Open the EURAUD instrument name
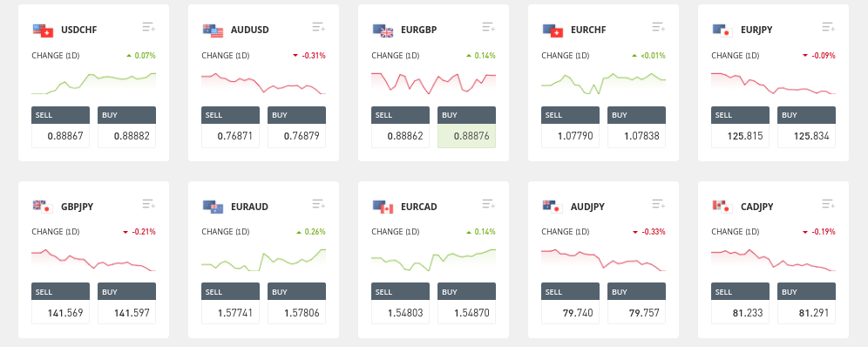Viewport: 868px width, 347px height. click(x=249, y=207)
